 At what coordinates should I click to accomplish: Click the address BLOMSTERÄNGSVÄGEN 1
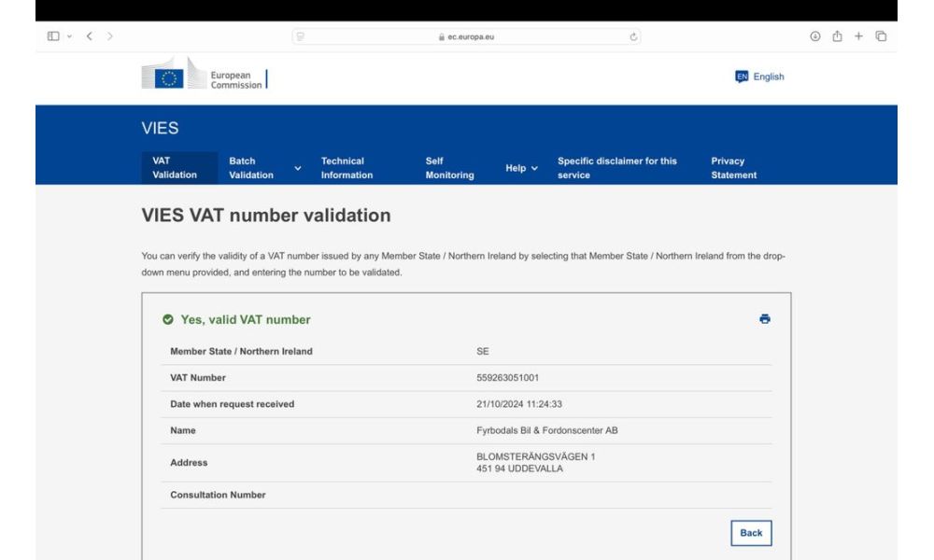point(535,456)
